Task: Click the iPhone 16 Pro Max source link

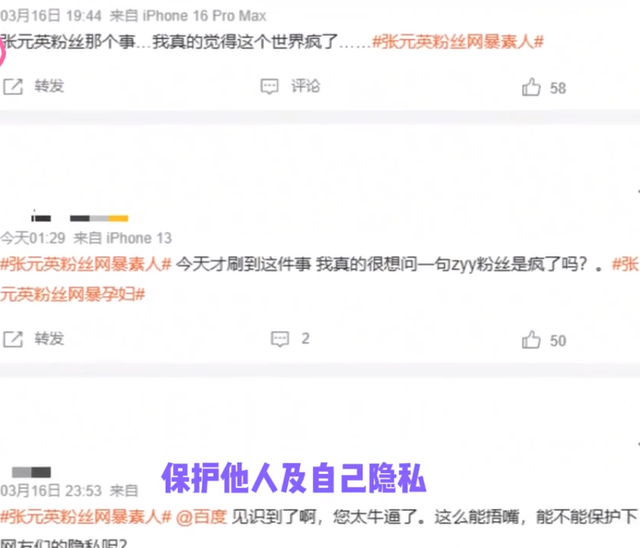Action: [204, 16]
